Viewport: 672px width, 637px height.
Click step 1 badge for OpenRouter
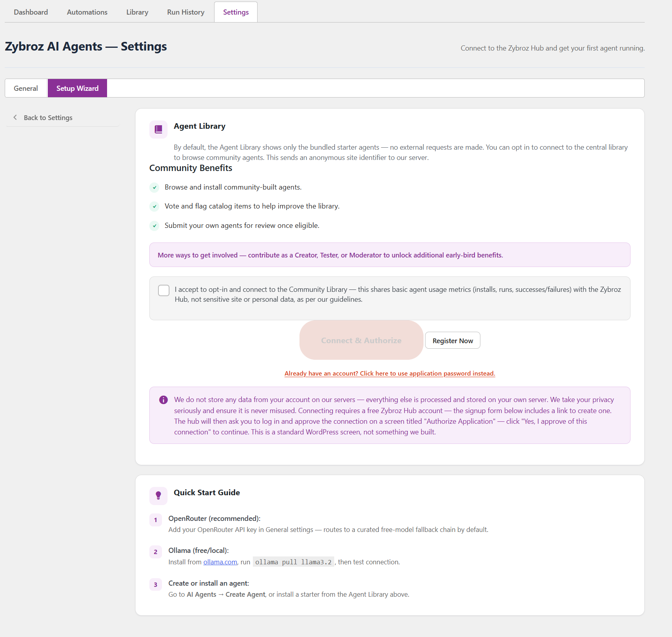pos(156,520)
